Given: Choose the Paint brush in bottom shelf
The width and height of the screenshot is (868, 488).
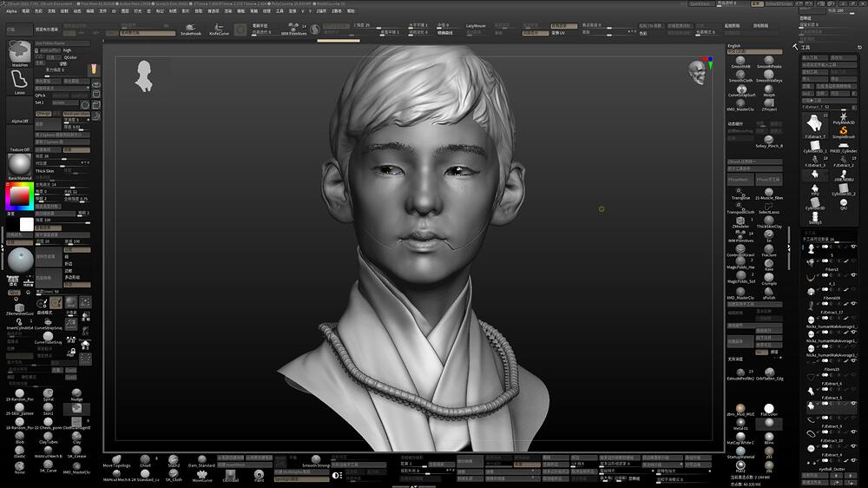Looking at the screenshot, I should tap(259, 476).
